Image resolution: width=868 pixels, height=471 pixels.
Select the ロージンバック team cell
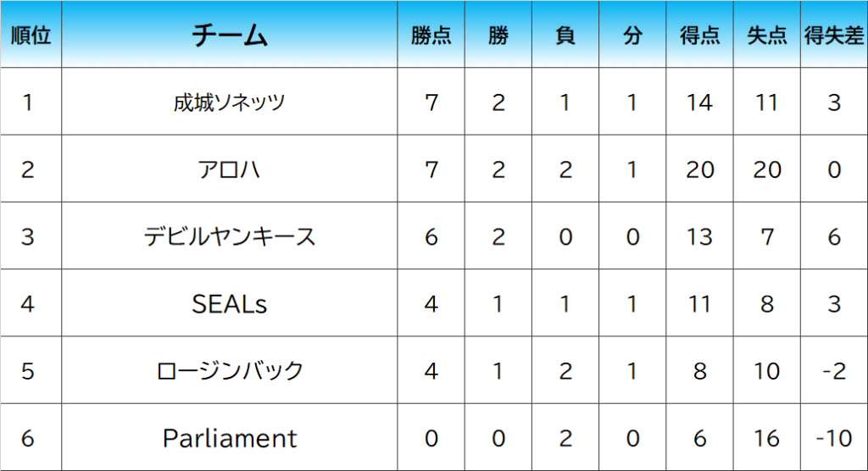tap(230, 371)
